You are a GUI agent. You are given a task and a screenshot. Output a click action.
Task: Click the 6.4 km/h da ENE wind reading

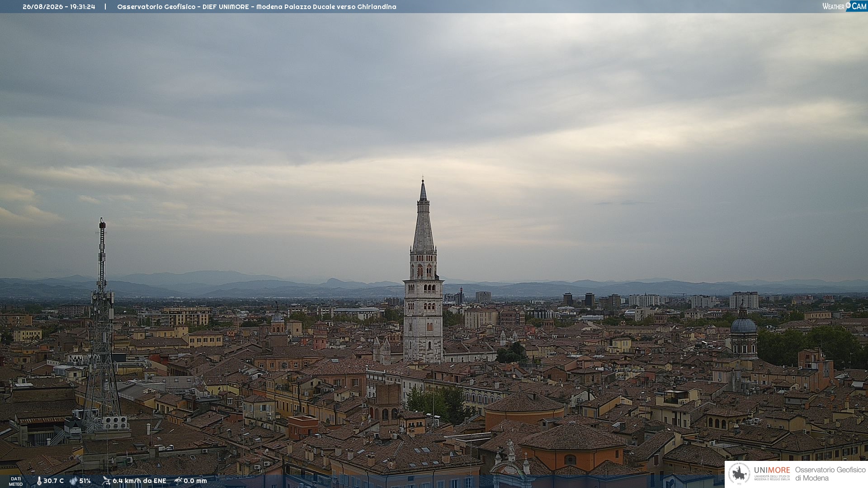139,481
